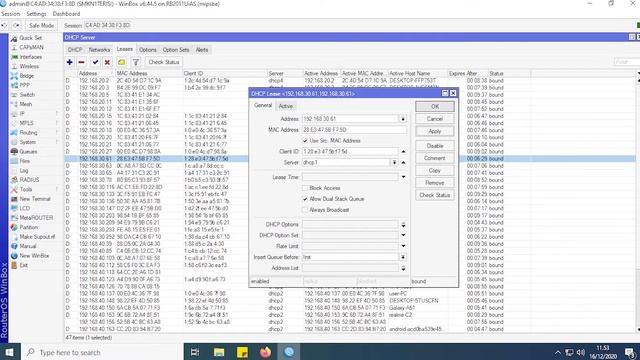
Task: Open the Dashboard menu
Action: click(x=66, y=14)
